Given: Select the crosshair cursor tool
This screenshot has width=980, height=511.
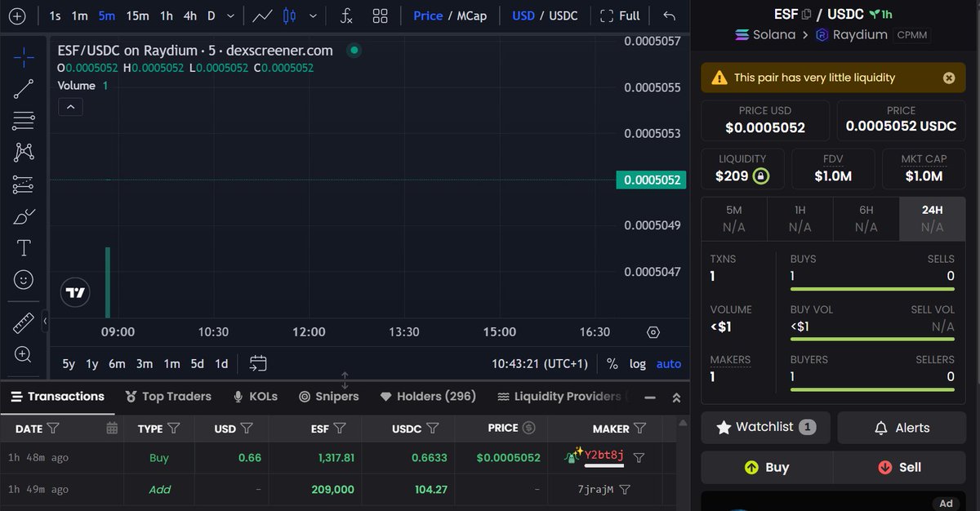Looking at the screenshot, I should 24,58.
